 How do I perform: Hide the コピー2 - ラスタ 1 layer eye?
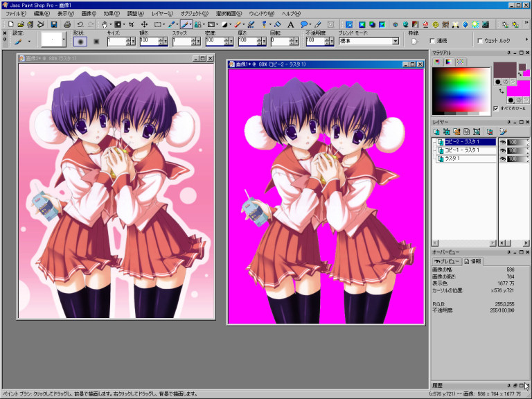point(502,142)
